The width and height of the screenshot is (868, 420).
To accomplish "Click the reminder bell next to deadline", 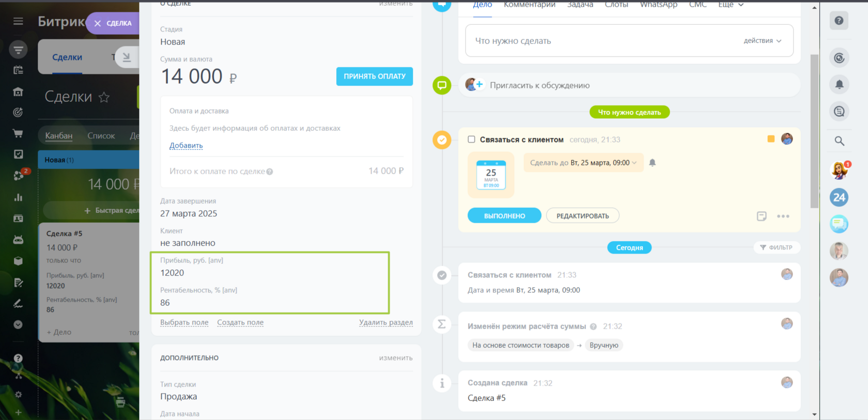I will [653, 163].
